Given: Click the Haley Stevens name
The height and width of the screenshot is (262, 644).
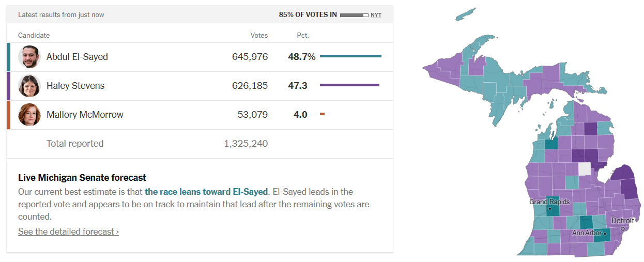Looking at the screenshot, I should point(75,86).
